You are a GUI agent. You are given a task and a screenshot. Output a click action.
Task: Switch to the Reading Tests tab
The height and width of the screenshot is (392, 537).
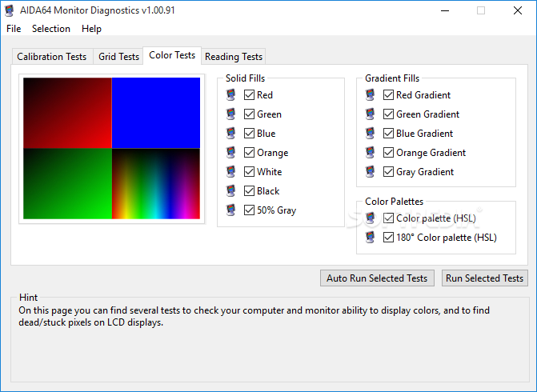(x=234, y=57)
